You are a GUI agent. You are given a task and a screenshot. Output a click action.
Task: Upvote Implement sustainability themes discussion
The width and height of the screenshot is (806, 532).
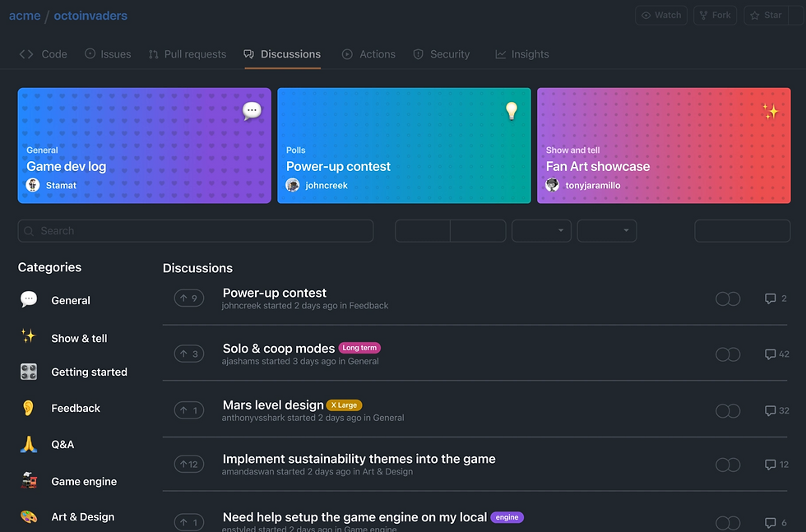[189, 464]
